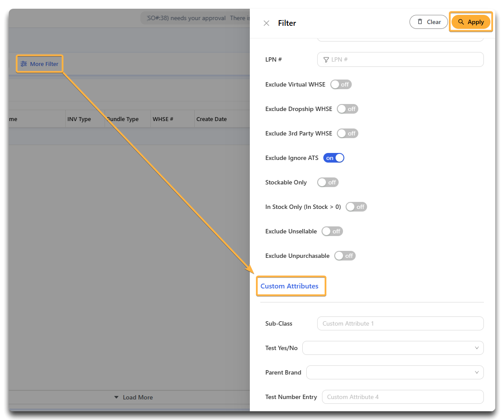The image size is (504, 420).
Task: Enable the Exclude 3rd Party WHSE toggle
Action: point(347,133)
